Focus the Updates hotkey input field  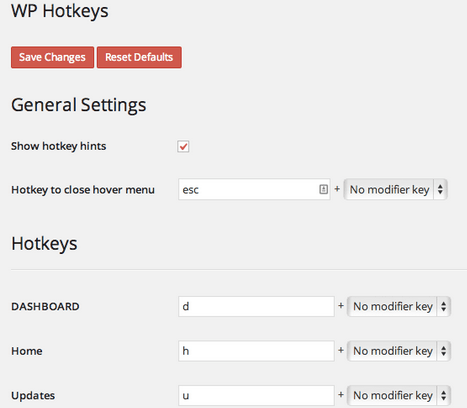[x=256, y=396]
